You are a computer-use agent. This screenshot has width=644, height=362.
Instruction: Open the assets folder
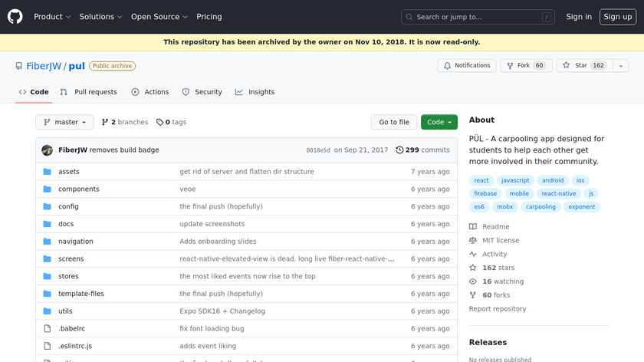click(69, 172)
